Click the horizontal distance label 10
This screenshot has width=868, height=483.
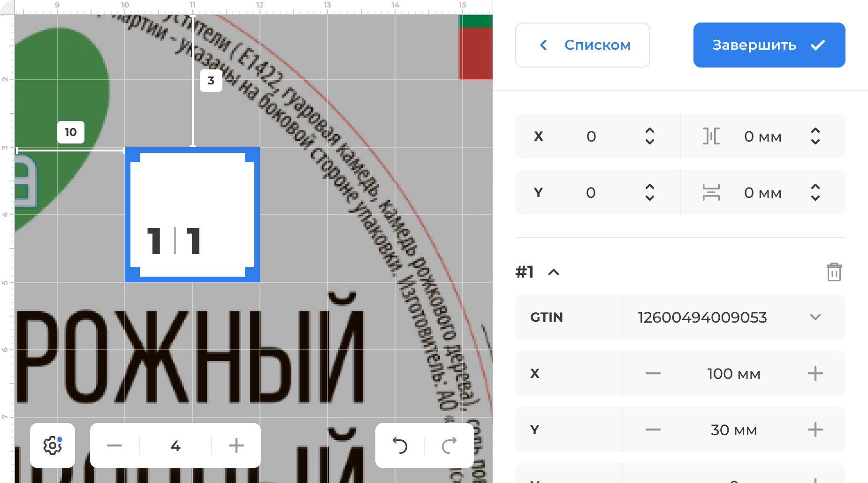coord(71,132)
